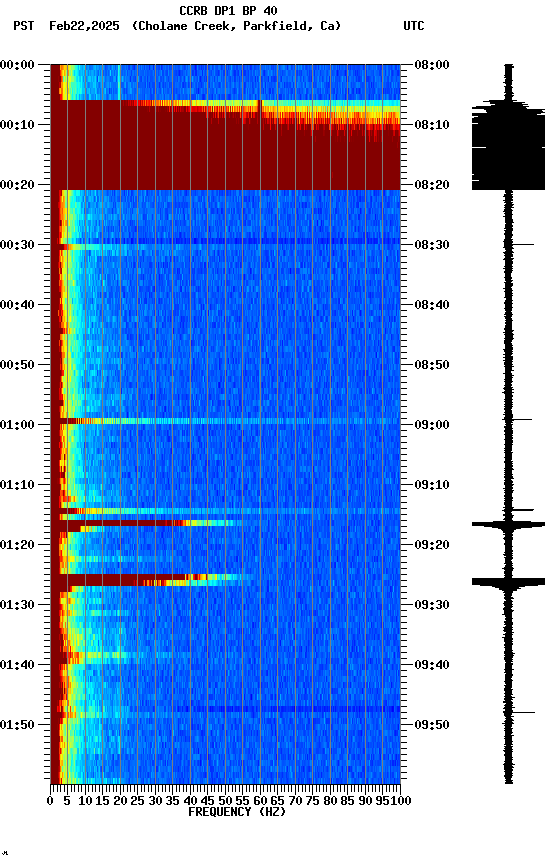The height and width of the screenshot is (864, 552).
Task: Click the '00:50' PST time label
Action: (17, 365)
